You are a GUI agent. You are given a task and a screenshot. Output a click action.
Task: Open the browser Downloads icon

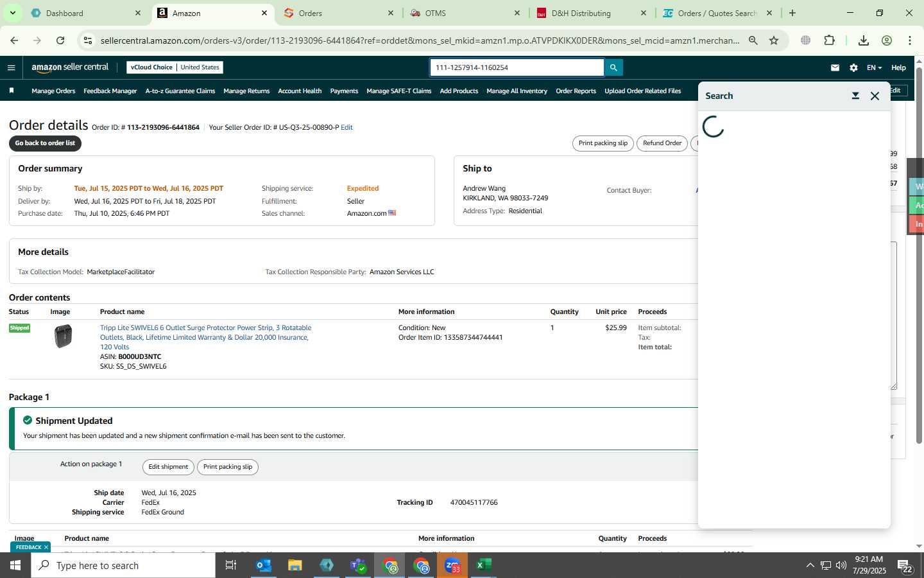click(864, 40)
